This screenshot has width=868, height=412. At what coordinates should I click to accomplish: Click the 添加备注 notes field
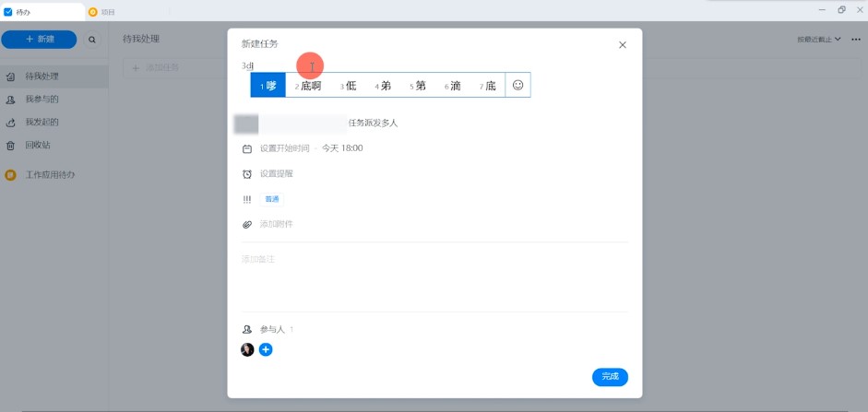coord(434,277)
